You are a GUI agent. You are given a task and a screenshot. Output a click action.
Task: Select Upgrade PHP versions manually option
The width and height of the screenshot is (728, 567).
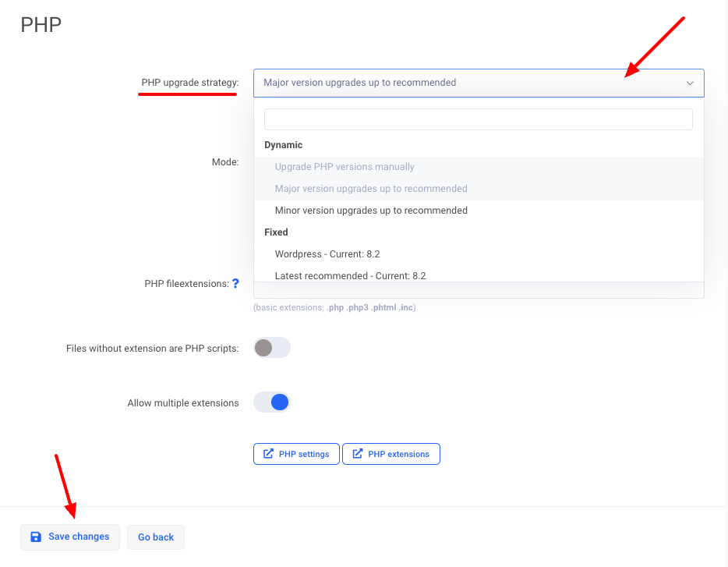(345, 167)
